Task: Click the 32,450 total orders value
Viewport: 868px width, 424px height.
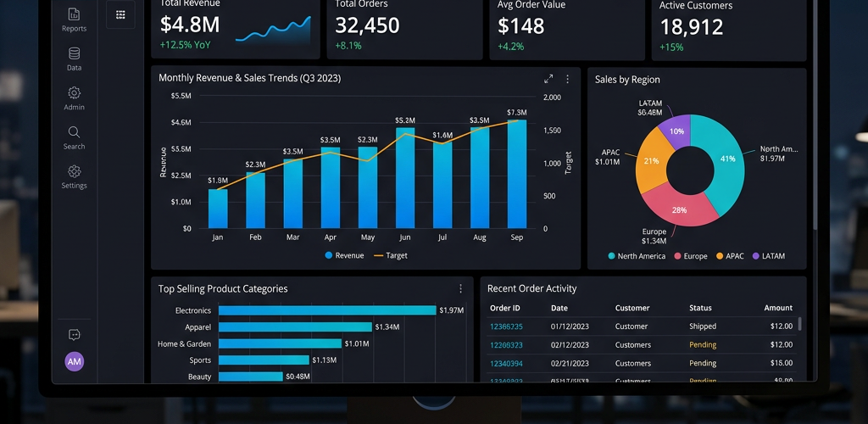Action: click(x=367, y=25)
